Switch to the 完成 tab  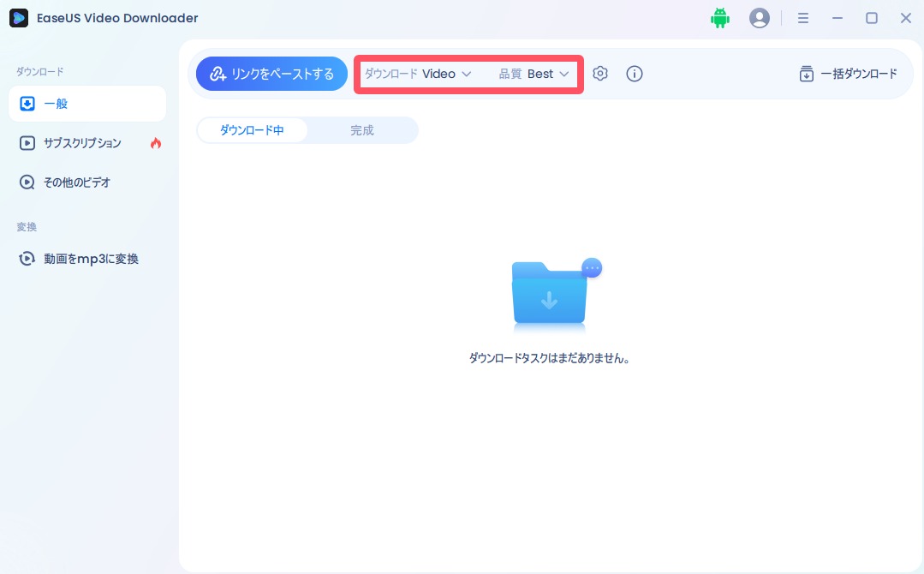coord(361,130)
